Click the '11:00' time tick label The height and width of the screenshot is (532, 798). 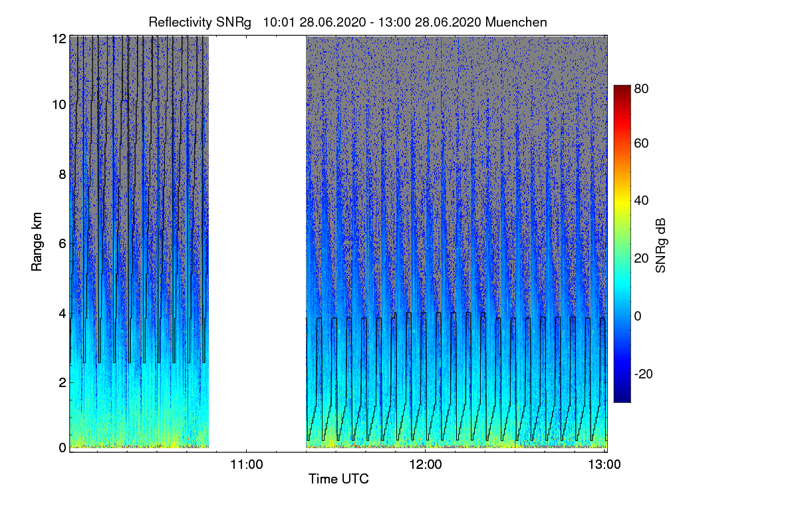click(247, 464)
